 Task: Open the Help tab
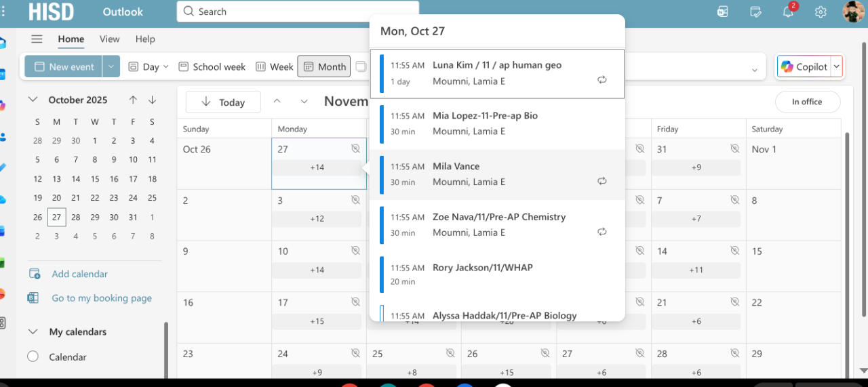tap(145, 39)
